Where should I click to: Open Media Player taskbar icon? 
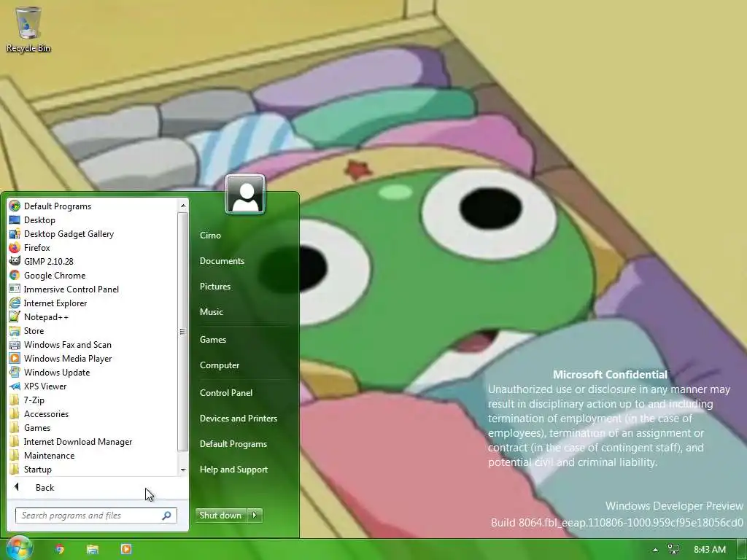[x=125, y=549]
